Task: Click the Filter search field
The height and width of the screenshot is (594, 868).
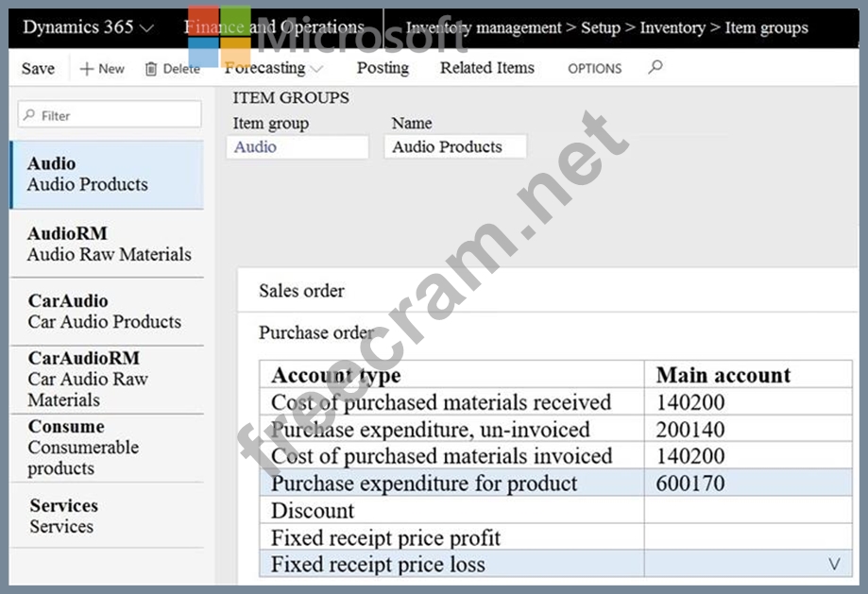Action: (109, 115)
